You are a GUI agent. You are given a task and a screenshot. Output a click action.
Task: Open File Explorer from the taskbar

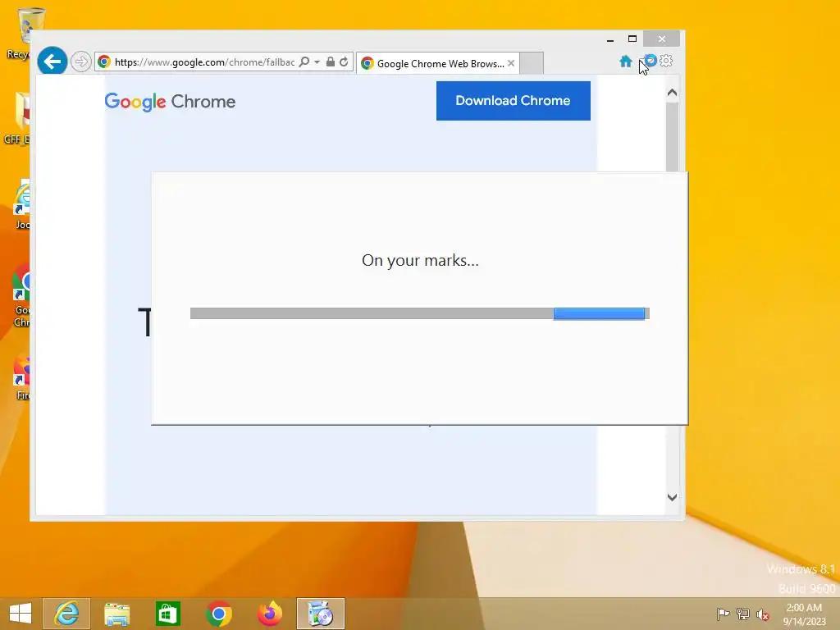click(x=116, y=614)
